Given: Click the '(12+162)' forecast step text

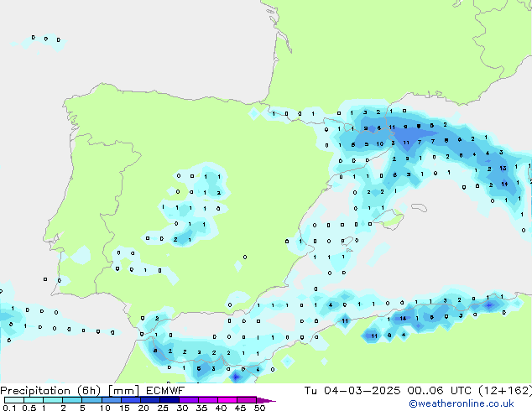Looking at the screenshot, I should click(505, 391).
